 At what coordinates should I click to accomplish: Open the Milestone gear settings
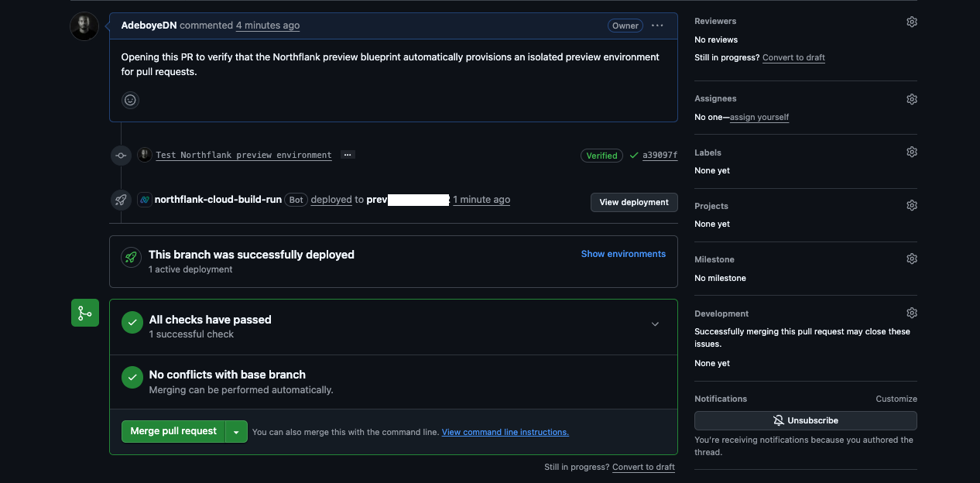(x=912, y=259)
